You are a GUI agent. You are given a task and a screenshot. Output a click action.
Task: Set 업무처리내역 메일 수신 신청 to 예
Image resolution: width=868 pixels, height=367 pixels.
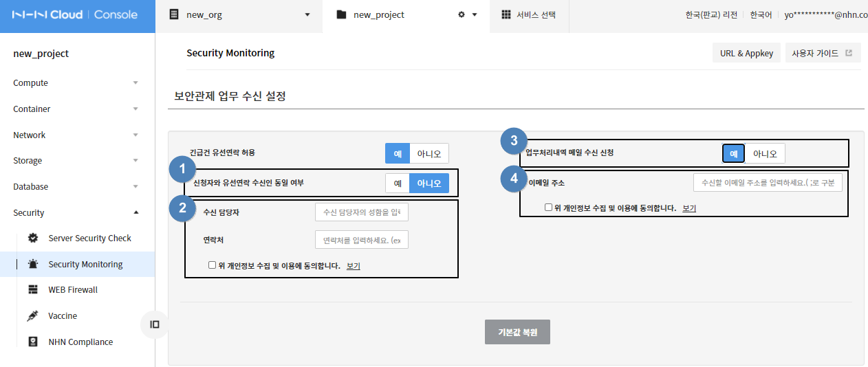pos(733,153)
